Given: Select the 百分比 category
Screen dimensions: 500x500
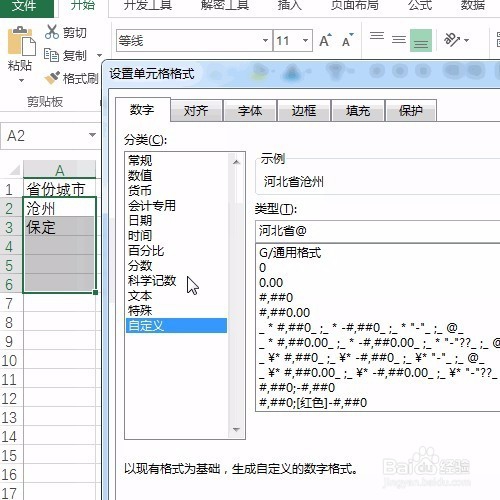Looking at the screenshot, I should [177, 250].
